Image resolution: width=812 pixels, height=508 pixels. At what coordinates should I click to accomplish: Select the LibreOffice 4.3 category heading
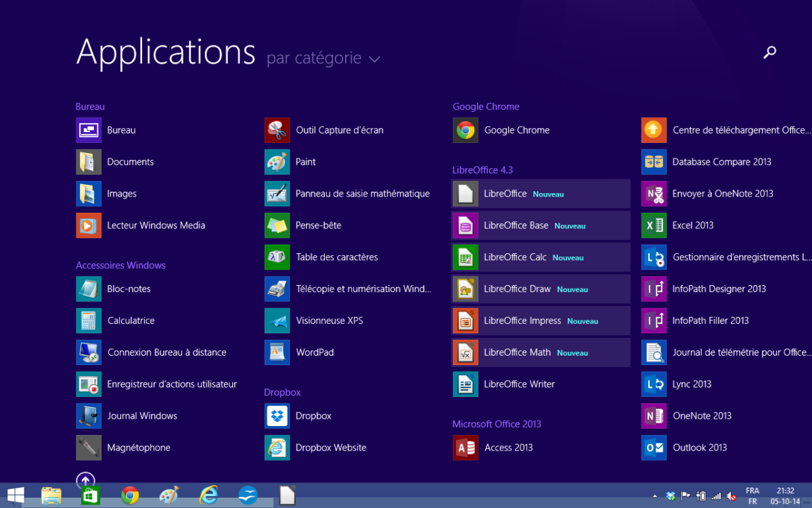[482, 170]
